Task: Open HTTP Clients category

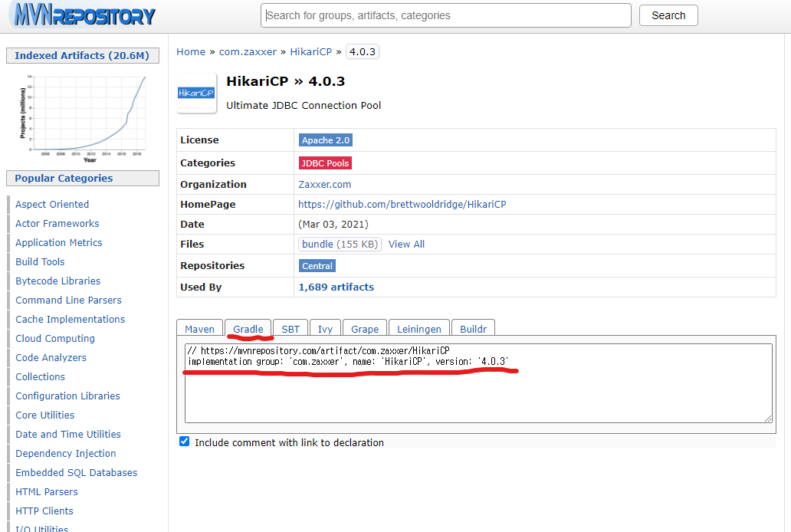Action: coord(44,511)
